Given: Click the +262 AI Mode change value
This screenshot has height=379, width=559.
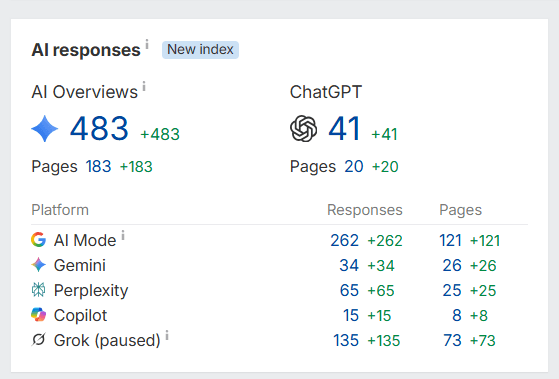Looking at the screenshot, I should point(385,240).
